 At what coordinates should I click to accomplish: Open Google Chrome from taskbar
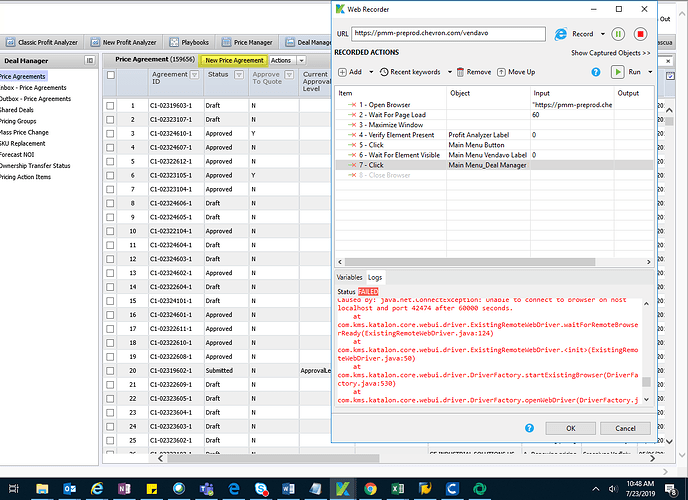tap(370, 488)
